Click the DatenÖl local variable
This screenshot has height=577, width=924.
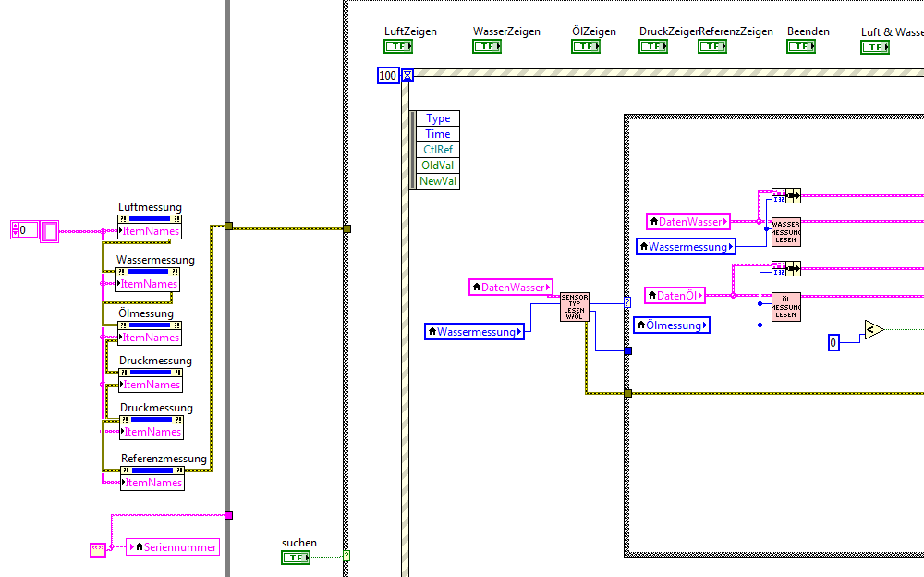click(x=675, y=296)
